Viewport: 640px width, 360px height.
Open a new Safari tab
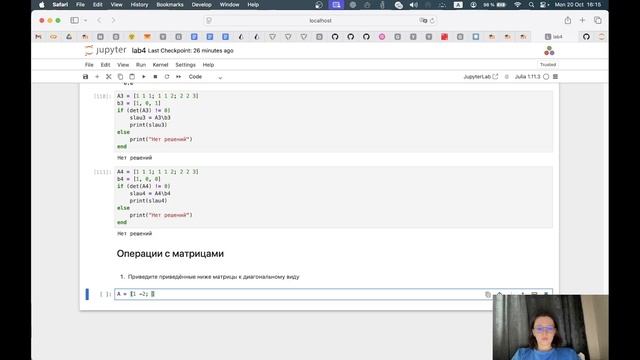pyautogui.click(x=582, y=20)
